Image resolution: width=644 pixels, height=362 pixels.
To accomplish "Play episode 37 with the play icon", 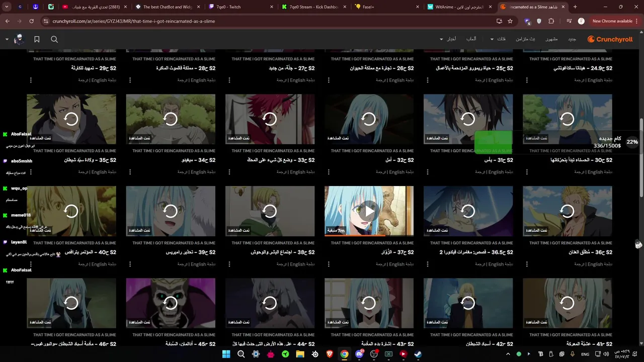I will coord(369,211).
